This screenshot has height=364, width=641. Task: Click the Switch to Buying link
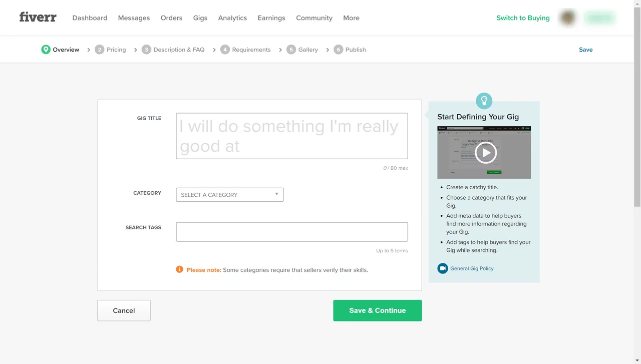tap(523, 18)
